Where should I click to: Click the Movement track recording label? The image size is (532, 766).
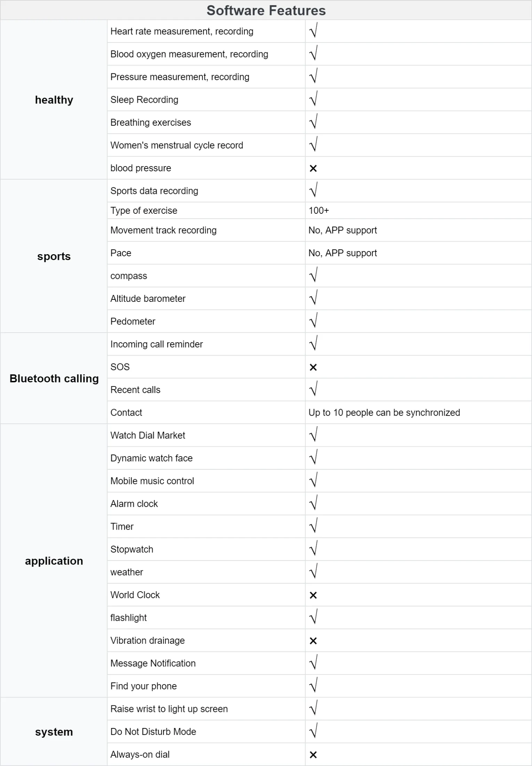coord(163,230)
